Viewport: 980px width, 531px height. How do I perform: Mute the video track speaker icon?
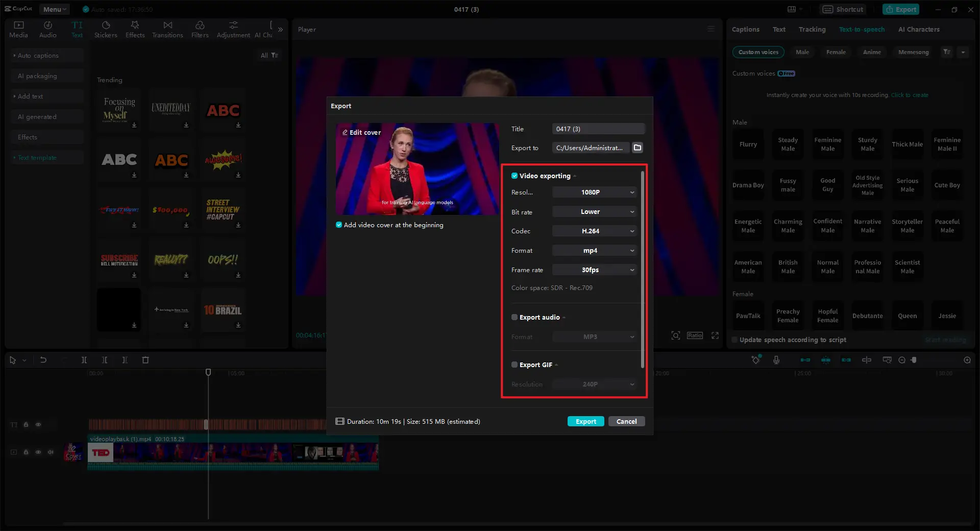[x=51, y=452]
